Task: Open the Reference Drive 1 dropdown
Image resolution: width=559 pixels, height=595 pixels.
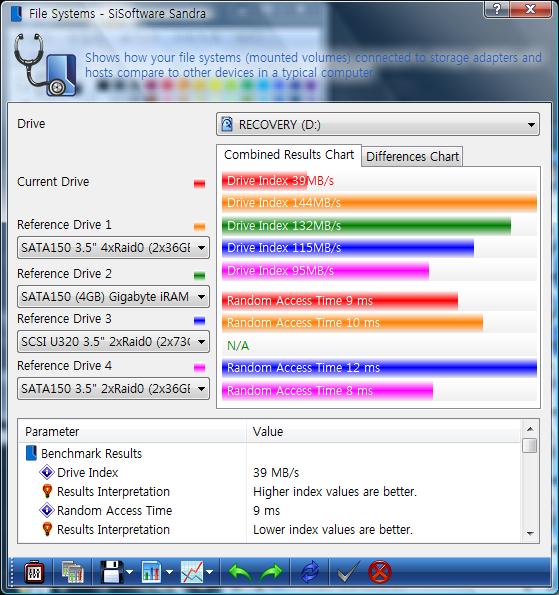Action: [113, 248]
